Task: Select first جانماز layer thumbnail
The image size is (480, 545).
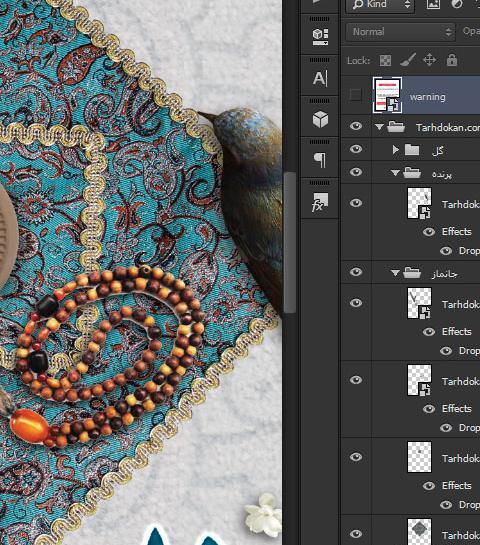Action: click(420, 303)
